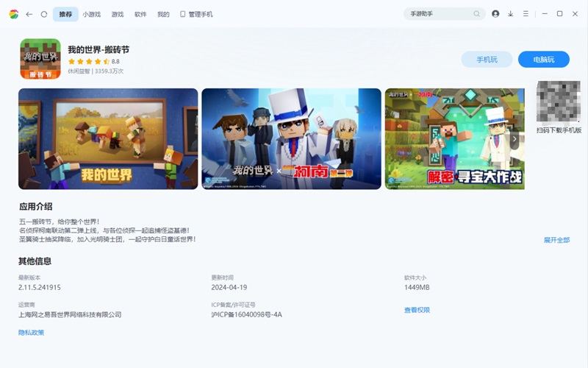Click the search magnifier icon

477,14
